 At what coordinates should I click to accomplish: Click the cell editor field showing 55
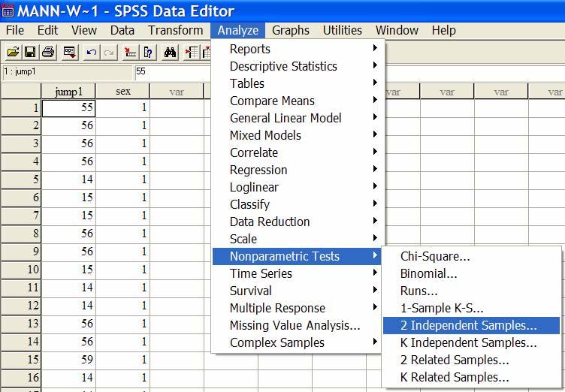pyautogui.click(x=173, y=71)
